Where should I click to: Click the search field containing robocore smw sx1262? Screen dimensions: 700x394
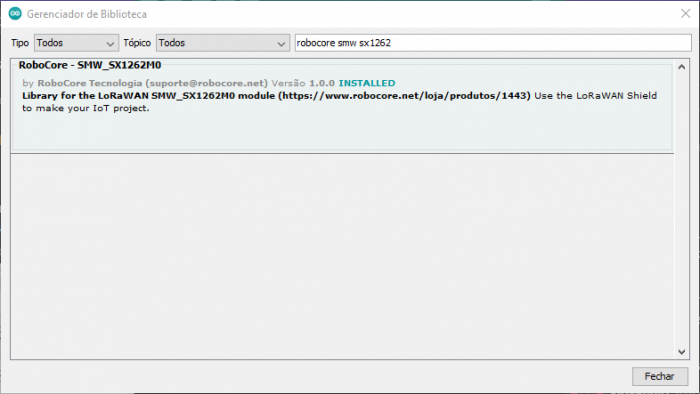pyautogui.click(x=493, y=43)
